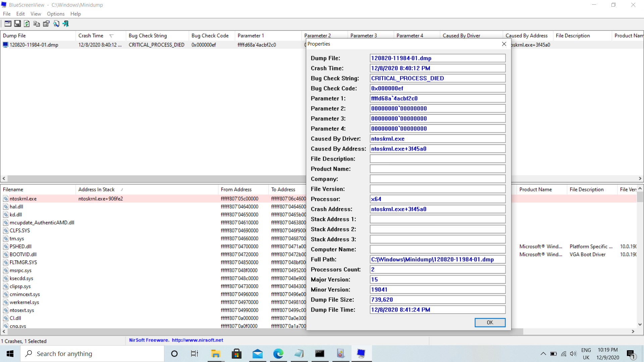Sort lower pane by Address In Stack
The height and width of the screenshot is (362, 644).
147,189
